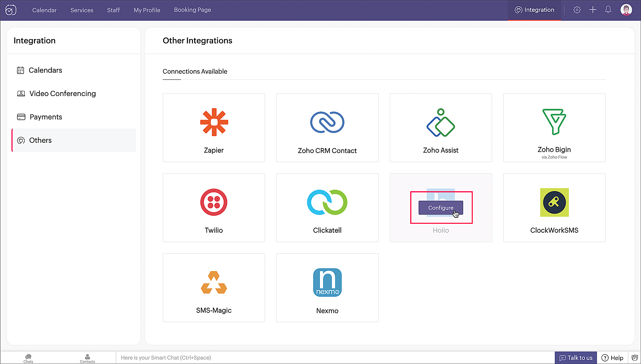This screenshot has width=641, height=364.
Task: Click the SMS-Magic card label
Action: pos(214,310)
